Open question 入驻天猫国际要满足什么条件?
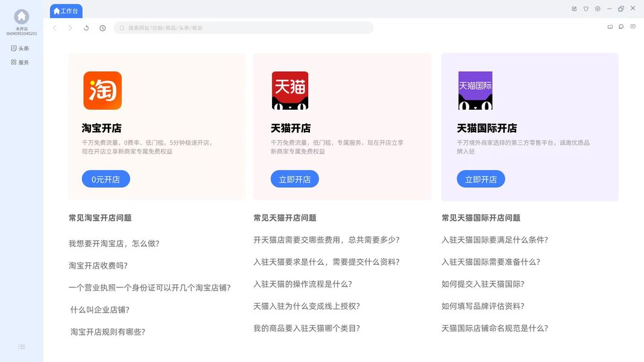This screenshot has height=362, width=644. pos(495,240)
